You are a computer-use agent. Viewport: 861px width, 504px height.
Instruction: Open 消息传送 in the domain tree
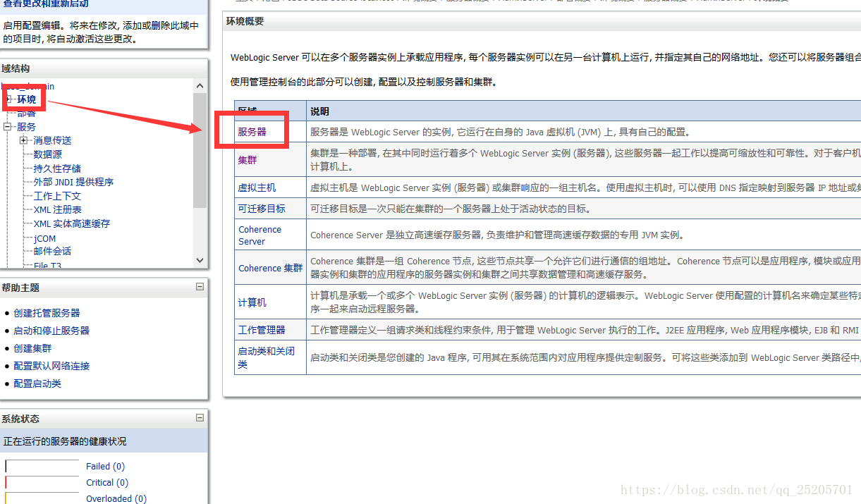click(52, 140)
